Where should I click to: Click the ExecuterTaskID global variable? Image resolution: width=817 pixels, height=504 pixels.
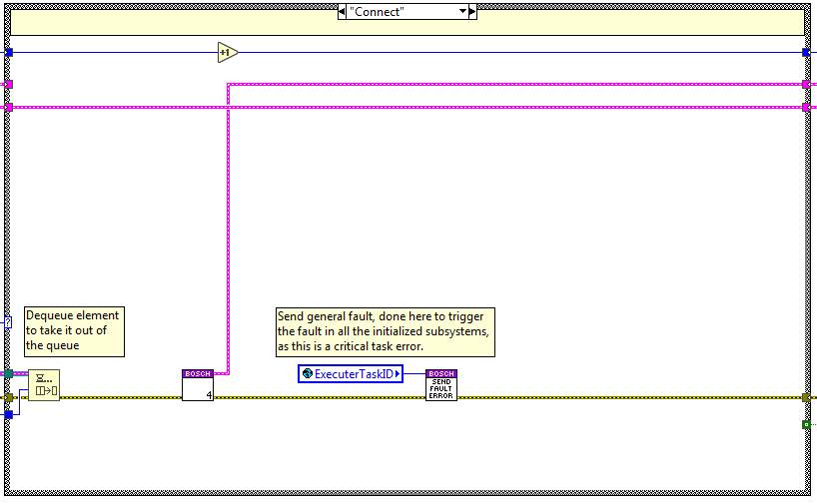point(351,374)
